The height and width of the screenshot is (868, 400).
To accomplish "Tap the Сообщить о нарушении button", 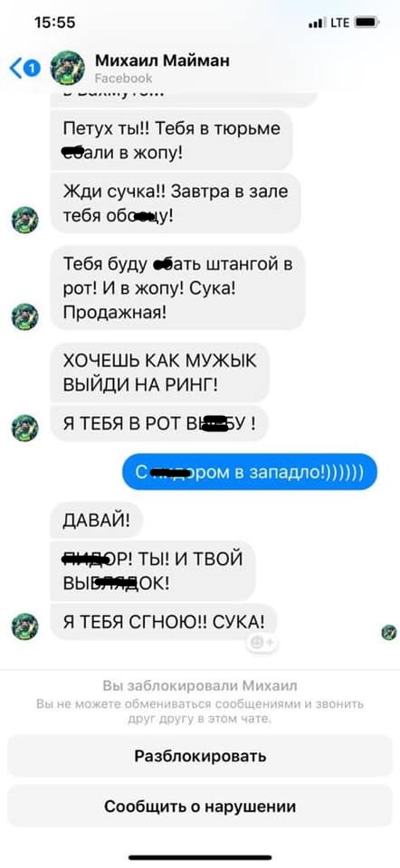I will (x=200, y=806).
